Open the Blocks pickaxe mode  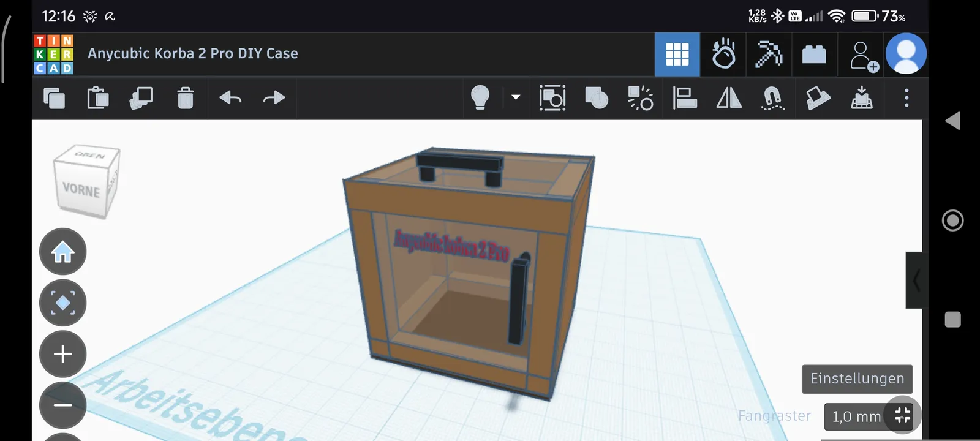point(769,55)
